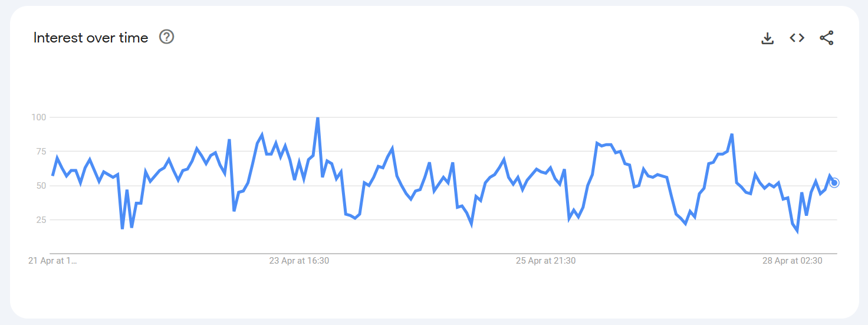Click the 75 value on the y-axis
Image resolution: width=868 pixels, height=325 pixels.
[38, 152]
